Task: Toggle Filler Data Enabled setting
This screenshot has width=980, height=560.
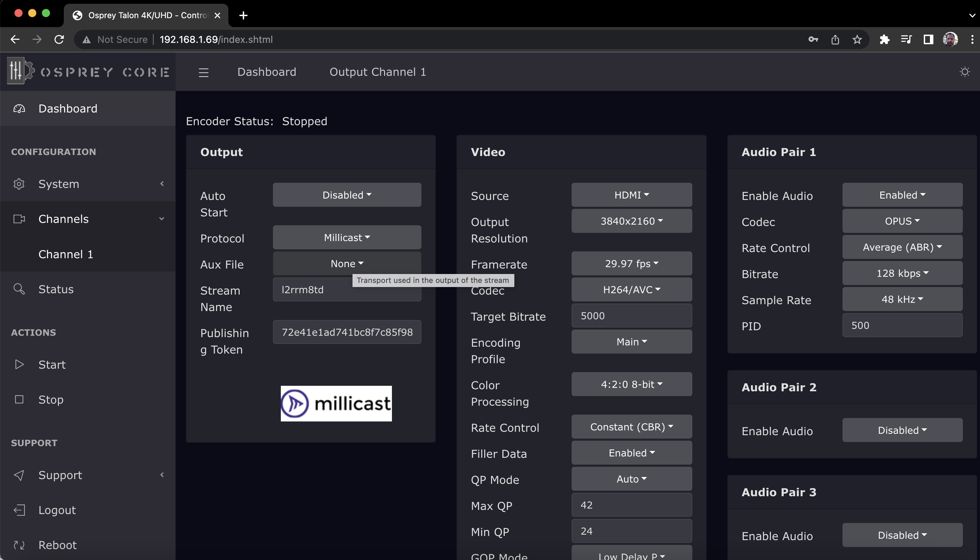Action: point(631,453)
